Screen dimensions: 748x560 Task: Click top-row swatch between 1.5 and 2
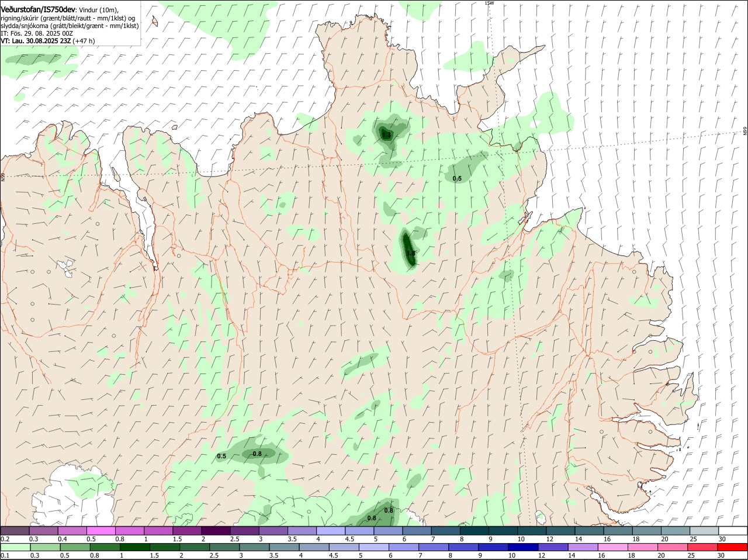[187, 530]
